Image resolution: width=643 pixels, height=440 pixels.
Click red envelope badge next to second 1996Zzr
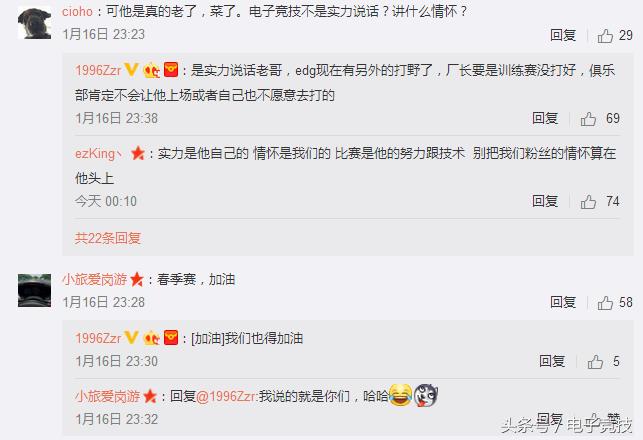(x=171, y=337)
